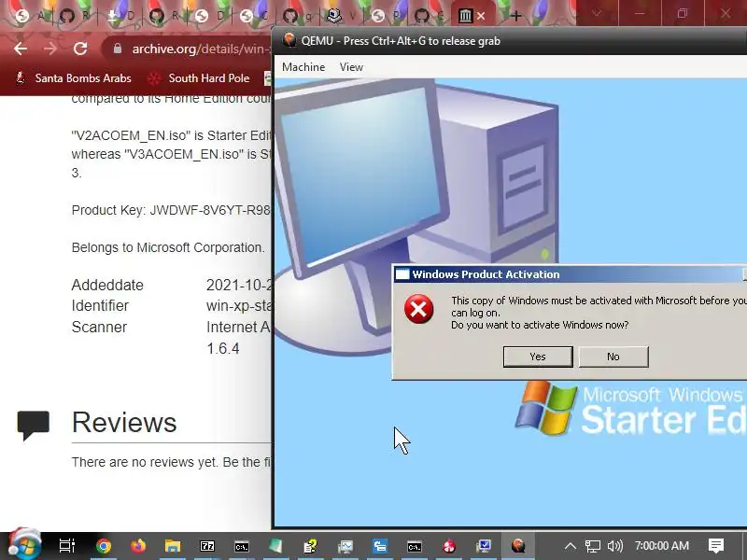The image size is (747, 560).
Task: Switch to the computer-icon tab labeled V
Action: [342, 16]
